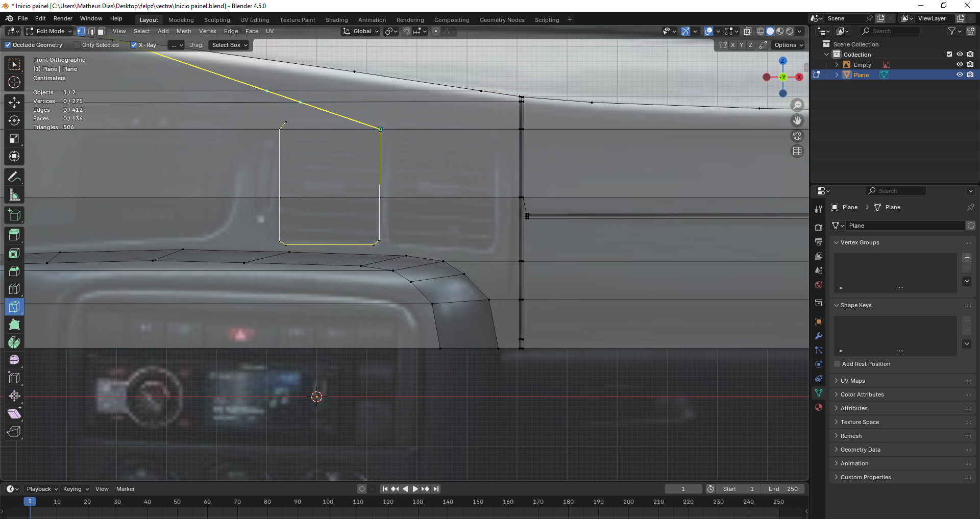Image resolution: width=980 pixels, height=519 pixels.
Task: Hide the Empty object with eye icon
Action: point(960,64)
